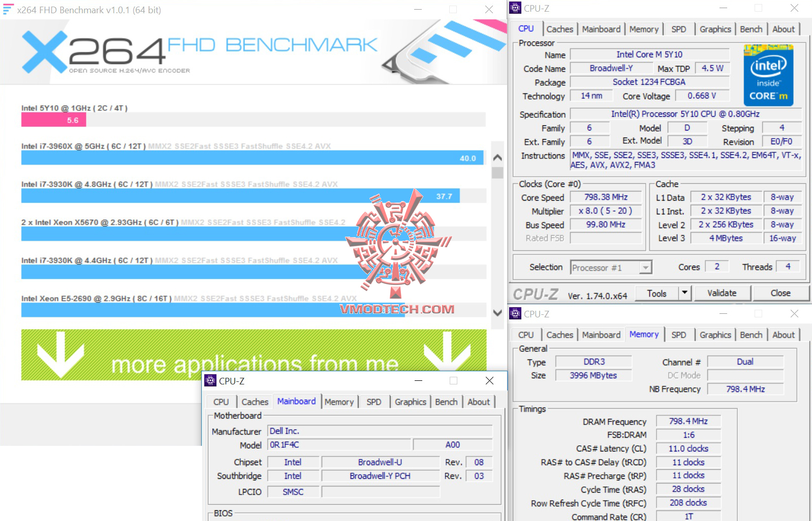Click the processor Name field "Intel Core M 5Y10"
Screen dimensions: 812x521
tap(649, 54)
